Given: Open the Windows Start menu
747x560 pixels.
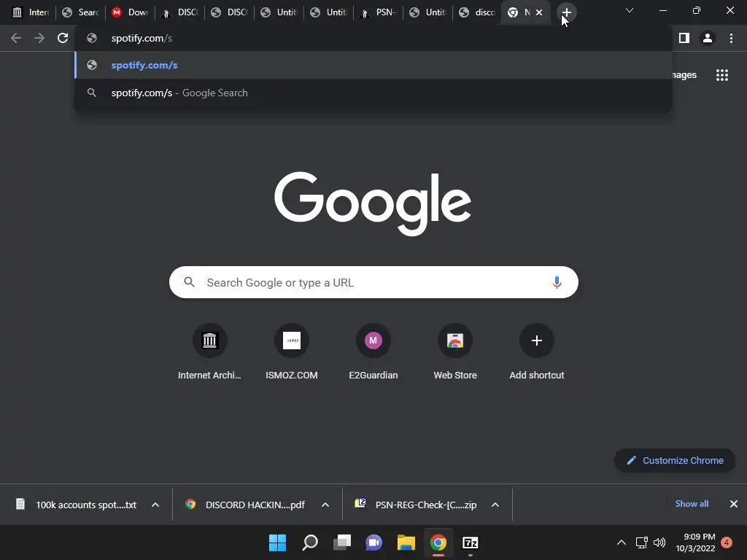Looking at the screenshot, I should pos(278,542).
